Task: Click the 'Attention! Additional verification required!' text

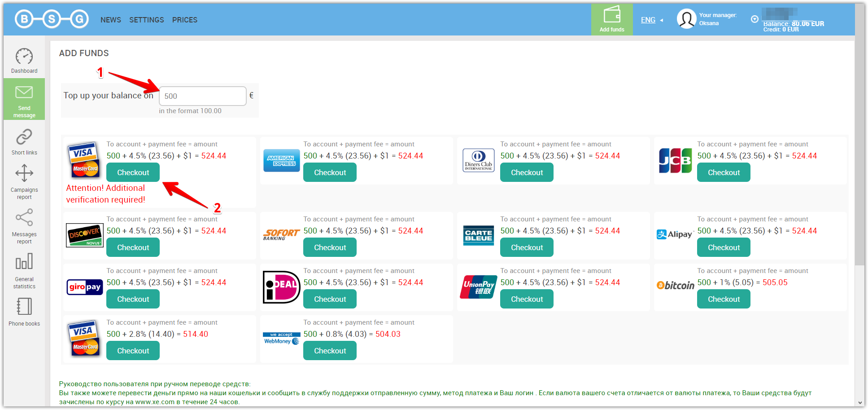Action: coord(106,194)
